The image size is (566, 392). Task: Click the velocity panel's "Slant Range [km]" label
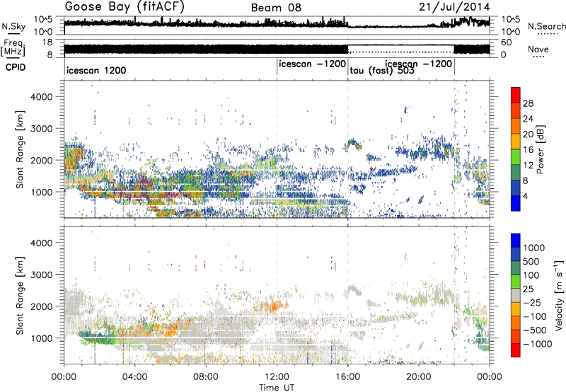click(21, 295)
